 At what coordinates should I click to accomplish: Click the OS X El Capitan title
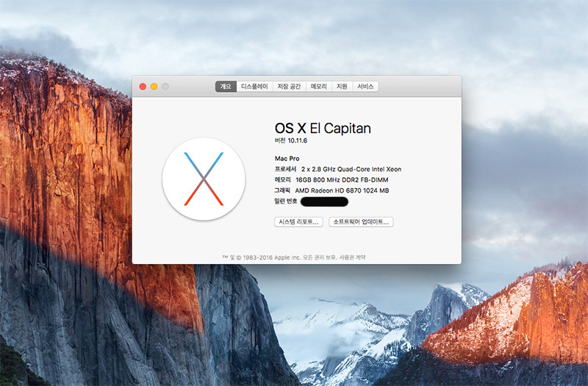pyautogui.click(x=322, y=128)
